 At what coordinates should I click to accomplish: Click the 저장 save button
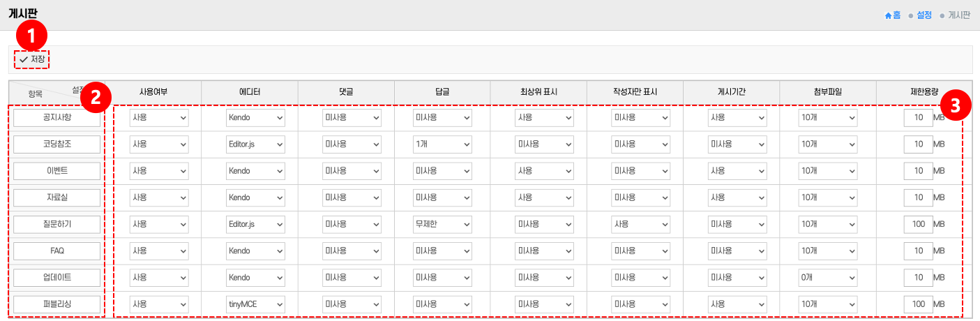32,60
